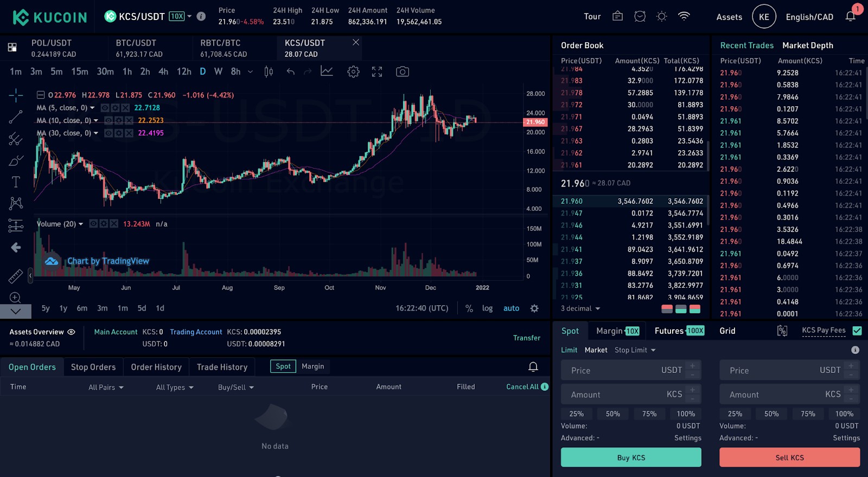Click the Sell KCS button
Viewport: 868px width, 477px height.
[x=790, y=457]
